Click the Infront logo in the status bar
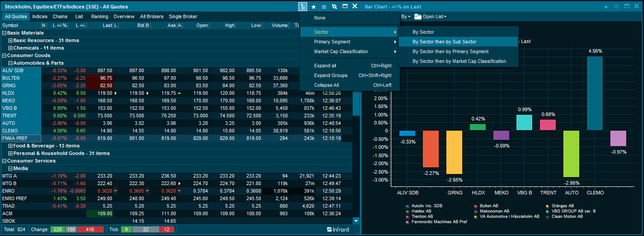Screen dimensions: 644x236 coord(338,229)
